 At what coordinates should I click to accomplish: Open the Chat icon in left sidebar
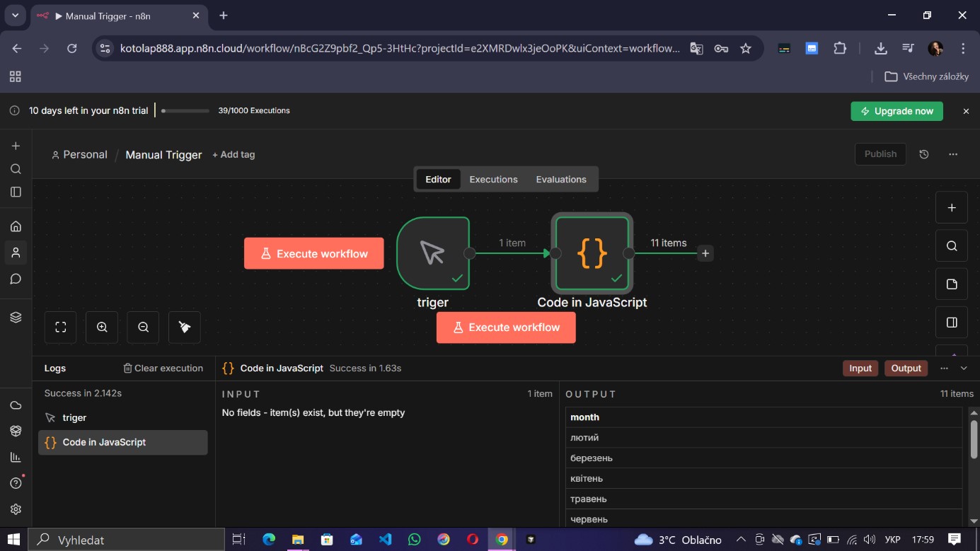pos(16,279)
